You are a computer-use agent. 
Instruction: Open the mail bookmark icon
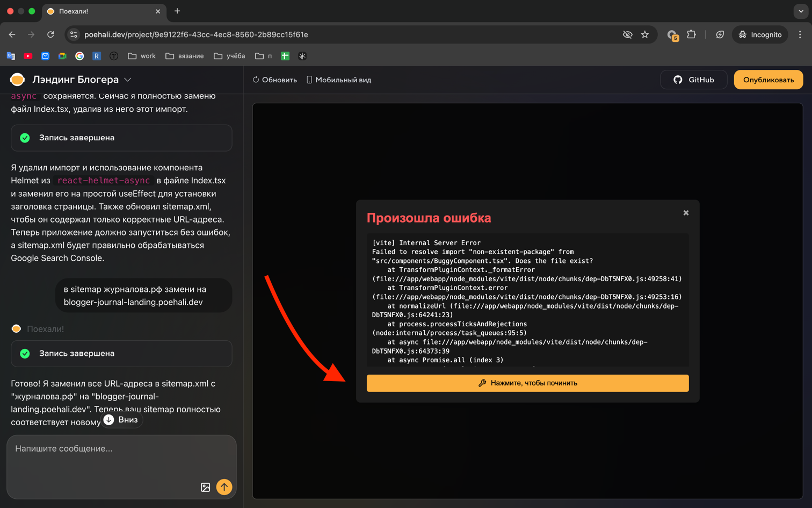coord(45,56)
